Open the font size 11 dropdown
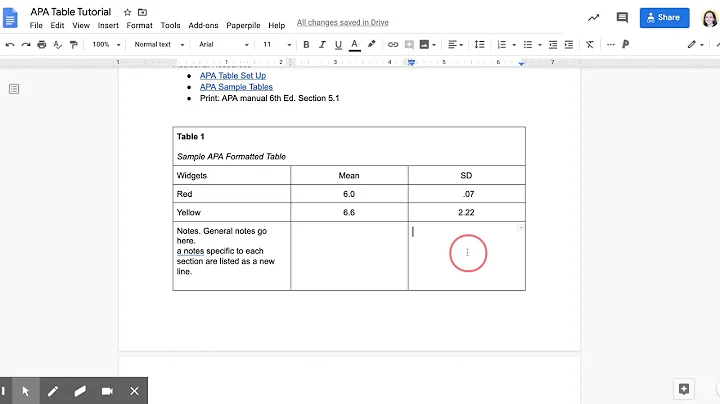Viewport: 720px width, 404px height. point(277,45)
